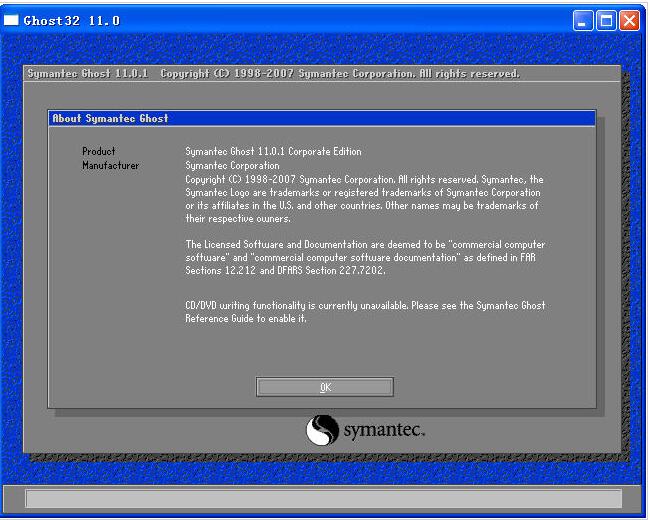Click the "their respective owners." line
This screenshot has height=520, width=650.
pyautogui.click(x=238, y=219)
